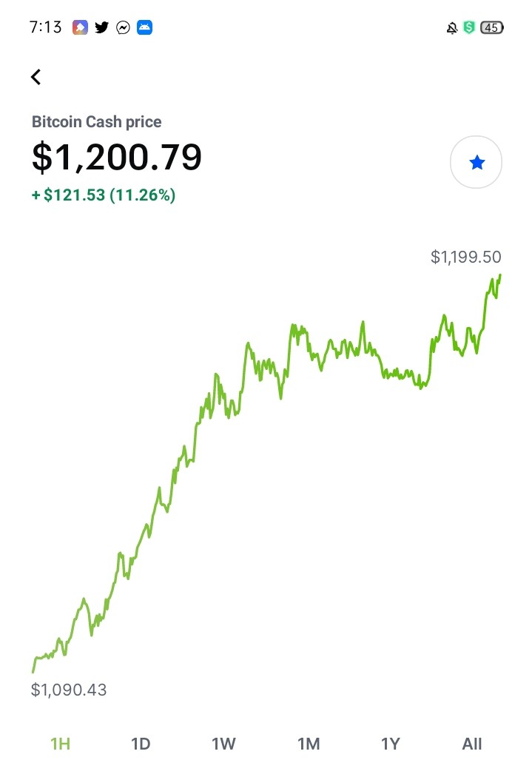Select the All time range
Screen dimensions: 532x774
(x=472, y=744)
